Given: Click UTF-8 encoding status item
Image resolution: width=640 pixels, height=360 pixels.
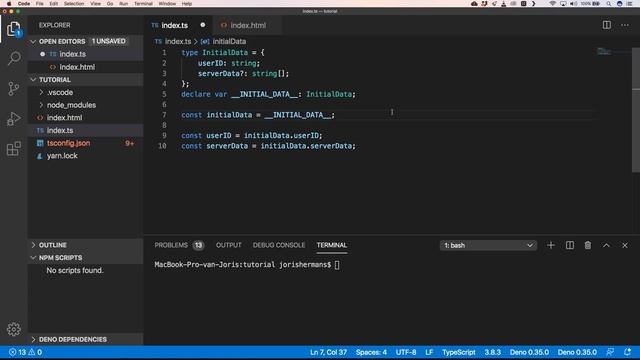Looking at the screenshot, I should (406, 352).
